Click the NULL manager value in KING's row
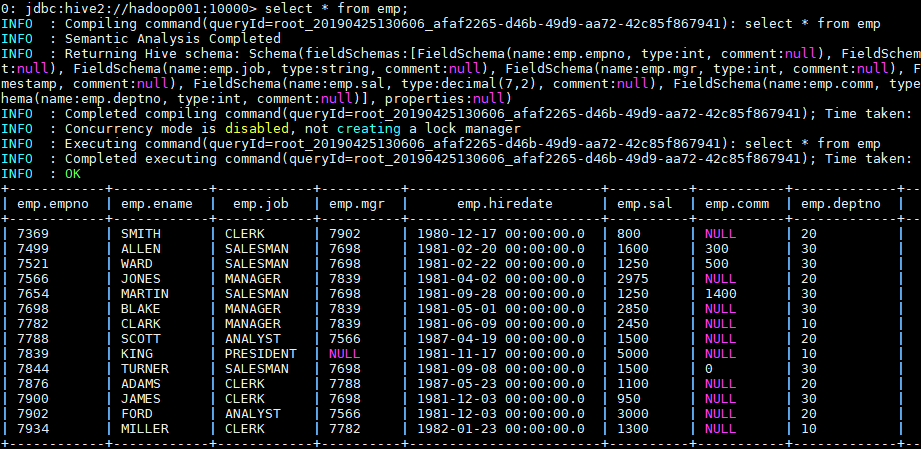The height and width of the screenshot is (449, 921). 344,354
